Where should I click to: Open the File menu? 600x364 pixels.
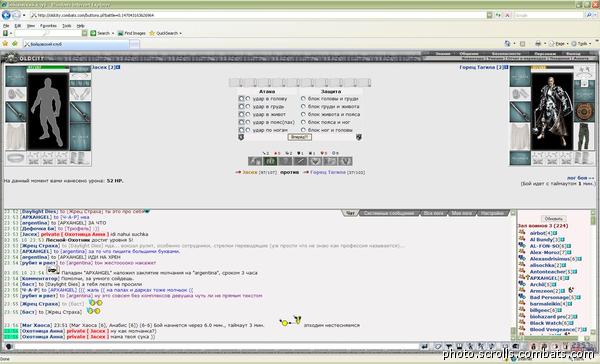[6, 26]
